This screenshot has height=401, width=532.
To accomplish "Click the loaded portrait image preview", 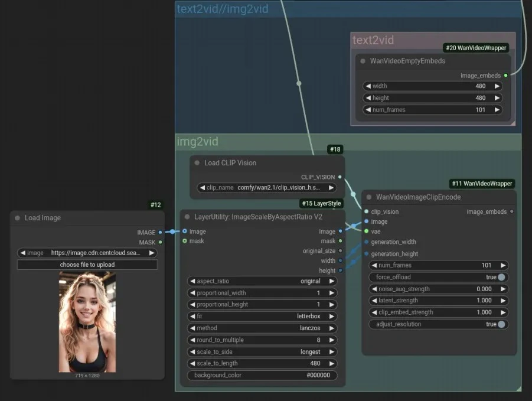I will tap(87, 322).
